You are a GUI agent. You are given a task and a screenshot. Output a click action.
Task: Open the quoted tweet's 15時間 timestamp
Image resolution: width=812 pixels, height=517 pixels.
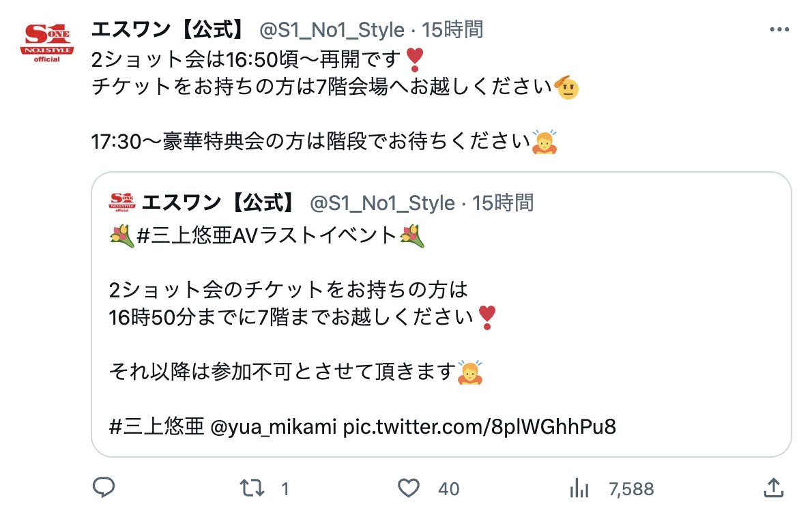(x=504, y=203)
